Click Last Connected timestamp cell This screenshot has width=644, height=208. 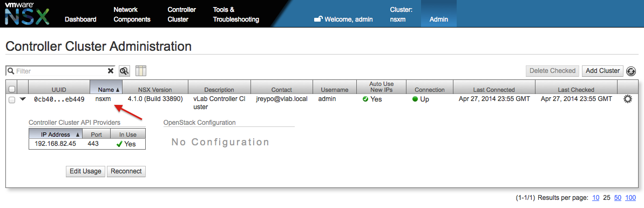pyautogui.click(x=494, y=99)
